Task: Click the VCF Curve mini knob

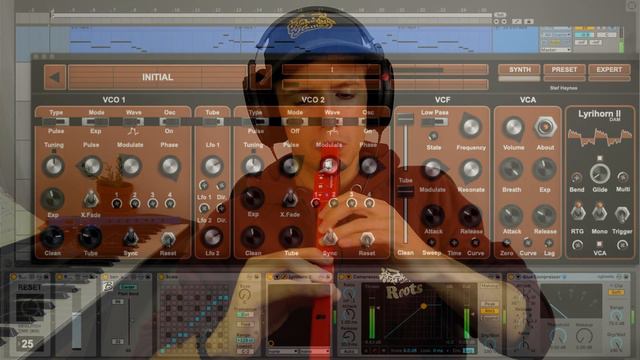Action: [x=475, y=243]
